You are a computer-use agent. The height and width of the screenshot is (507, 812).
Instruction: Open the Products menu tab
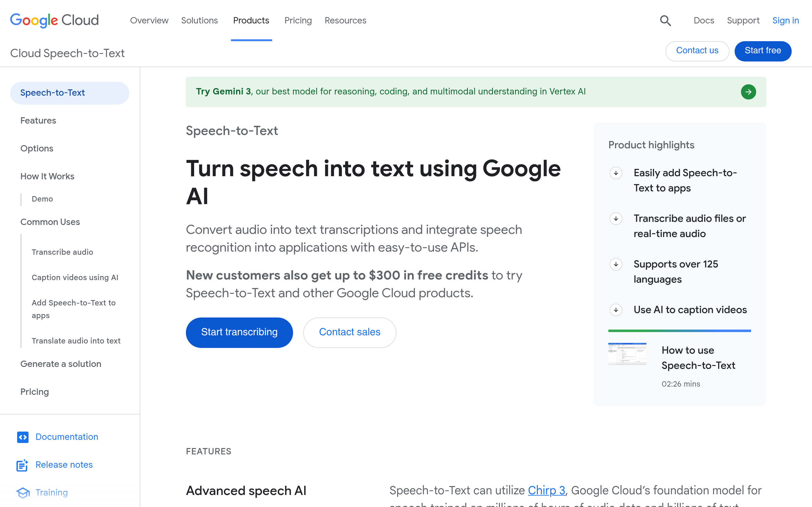click(x=251, y=21)
